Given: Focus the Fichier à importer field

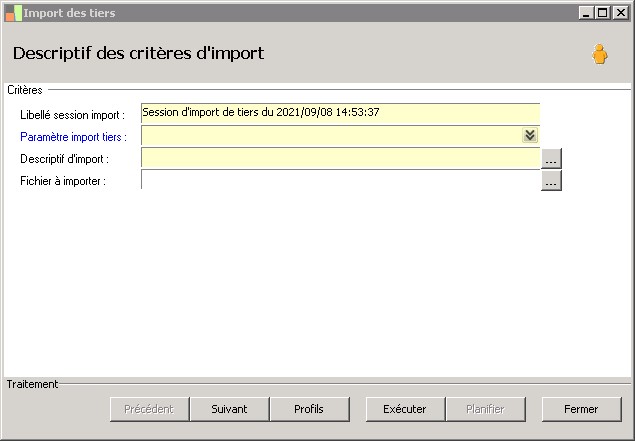Looking at the screenshot, I should 340,179.
